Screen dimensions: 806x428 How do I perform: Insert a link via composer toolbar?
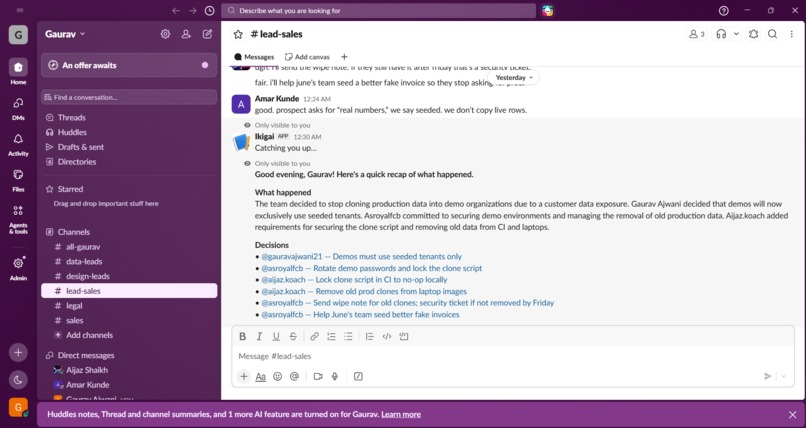click(315, 337)
